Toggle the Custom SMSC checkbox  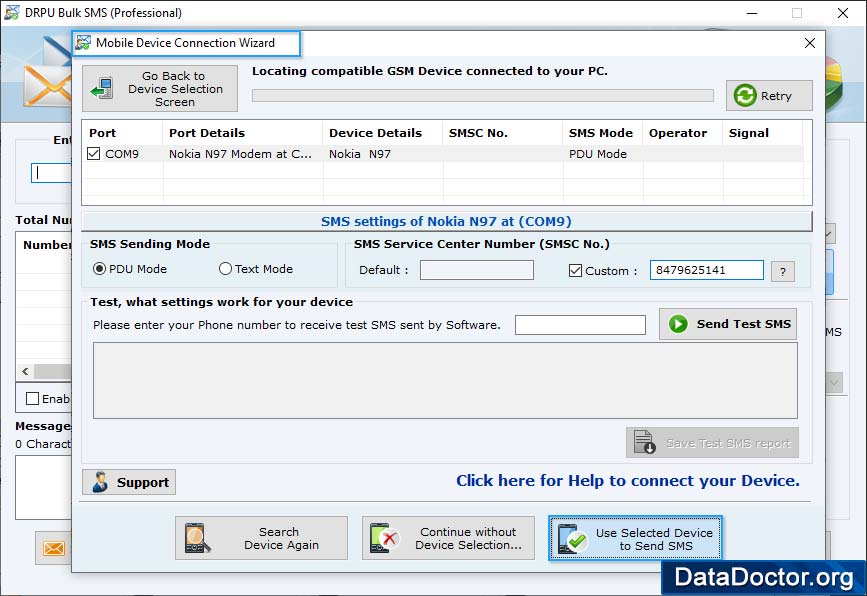tap(575, 270)
